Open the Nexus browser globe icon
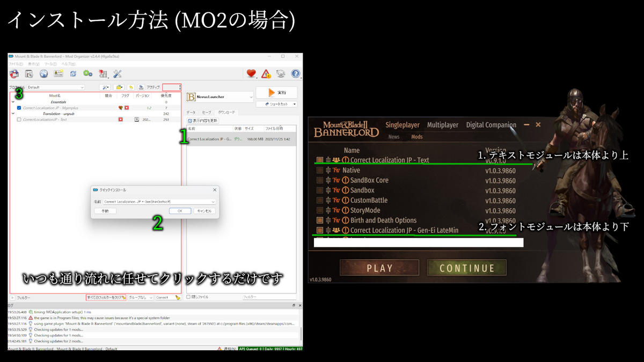Viewport: 644px width, 362px height. [44, 73]
